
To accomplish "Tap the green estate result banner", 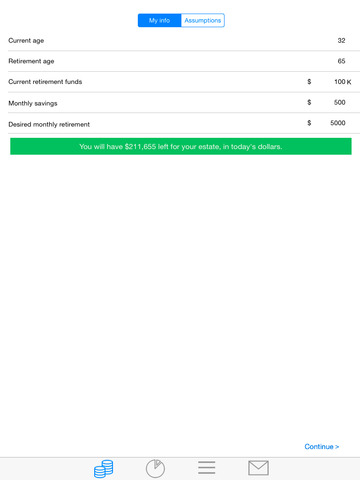I will click(181, 146).
